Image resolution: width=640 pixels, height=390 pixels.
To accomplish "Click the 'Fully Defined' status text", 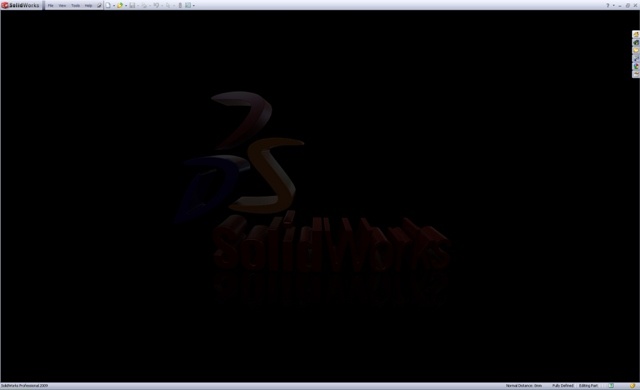I will coord(563,386).
